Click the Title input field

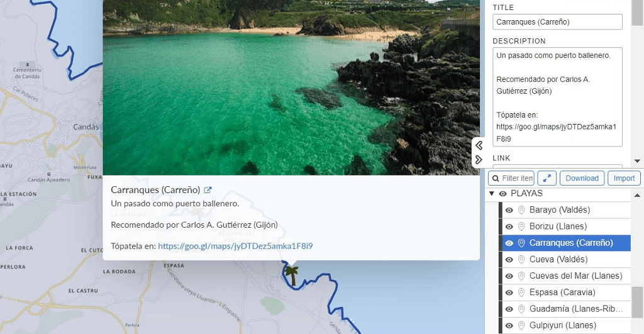tap(557, 22)
